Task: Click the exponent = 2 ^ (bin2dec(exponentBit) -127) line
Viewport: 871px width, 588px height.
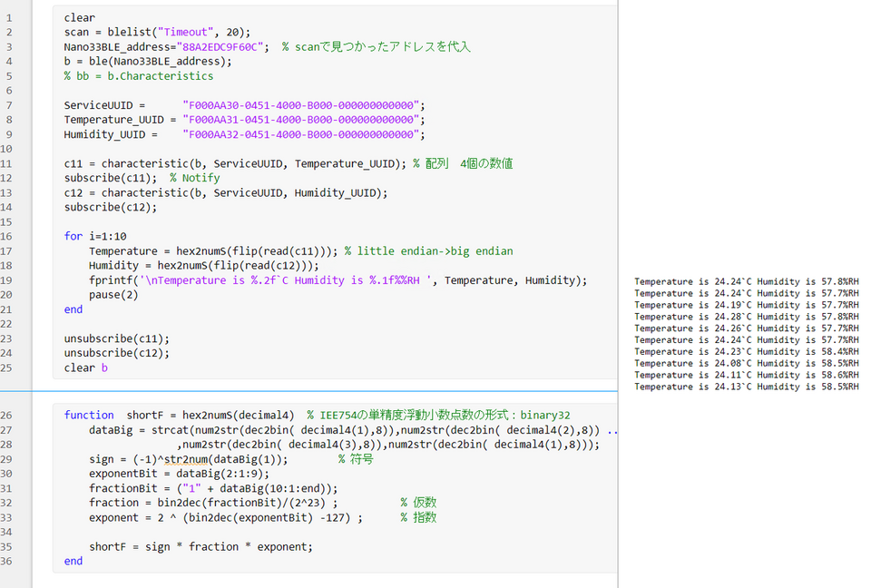Action: pyautogui.click(x=226, y=518)
